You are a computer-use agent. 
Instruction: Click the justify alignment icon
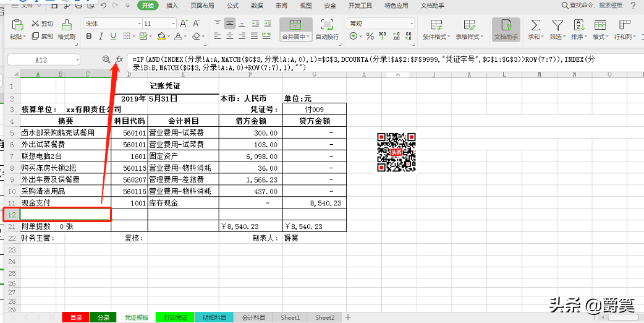tap(254, 36)
